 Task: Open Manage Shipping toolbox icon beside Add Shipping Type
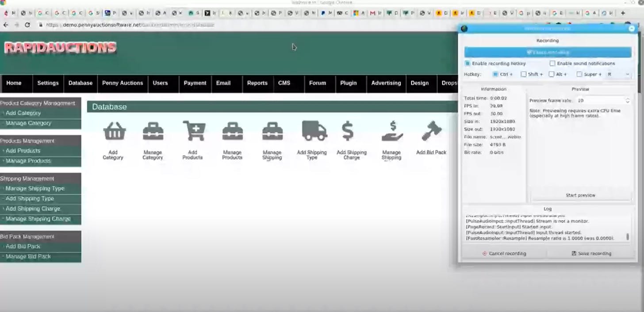pos(272,131)
